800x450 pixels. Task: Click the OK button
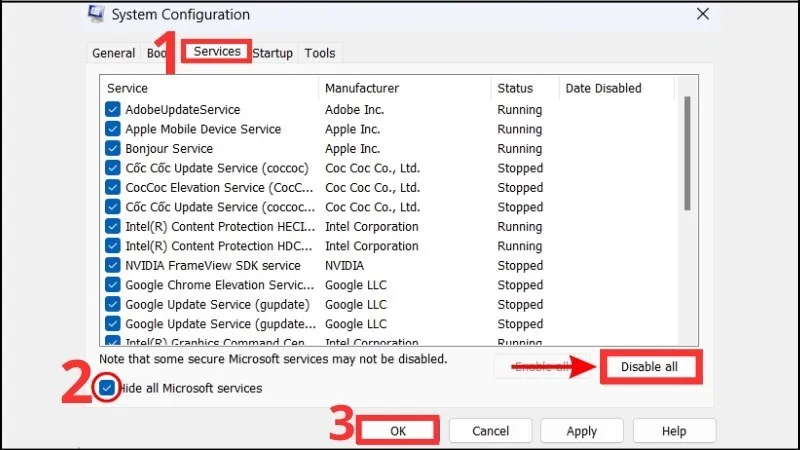point(398,431)
